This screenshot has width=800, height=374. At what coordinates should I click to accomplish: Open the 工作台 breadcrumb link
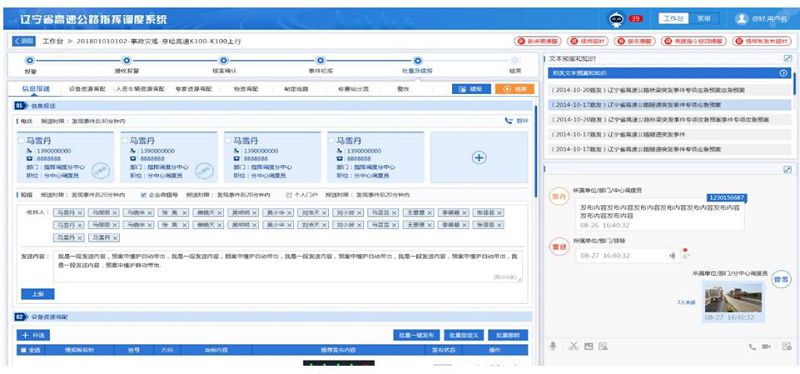tap(53, 41)
